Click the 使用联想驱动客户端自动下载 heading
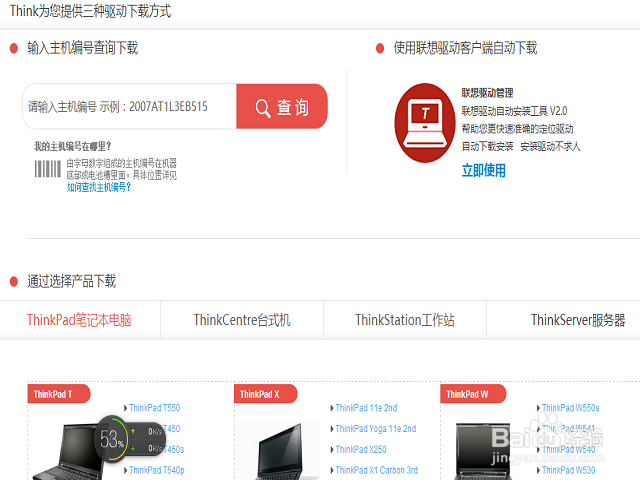Image resolution: width=640 pixels, height=480 pixels. (465, 48)
